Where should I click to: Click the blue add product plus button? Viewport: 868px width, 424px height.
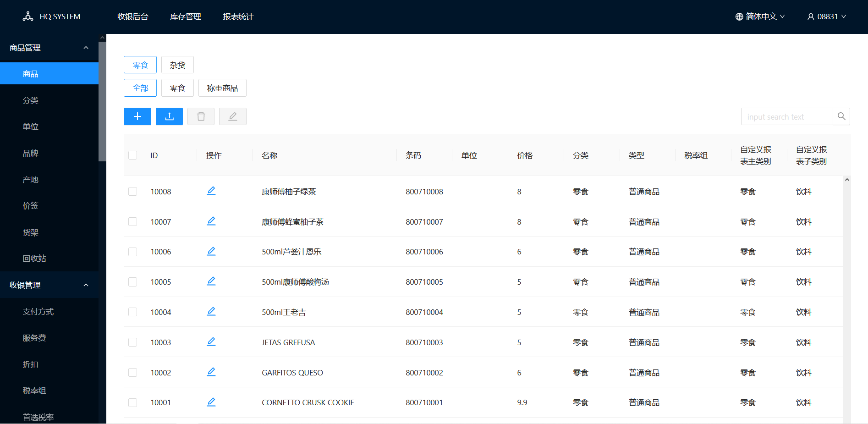(x=137, y=116)
